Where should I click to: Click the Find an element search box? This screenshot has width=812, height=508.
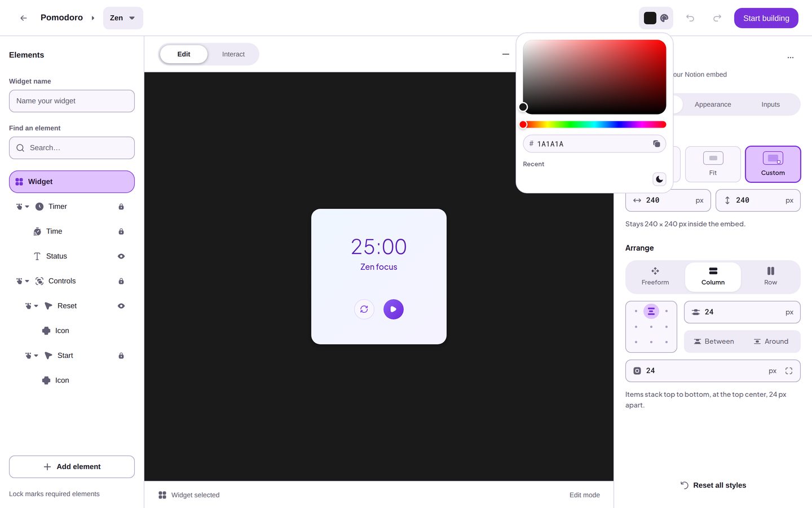[72, 148]
